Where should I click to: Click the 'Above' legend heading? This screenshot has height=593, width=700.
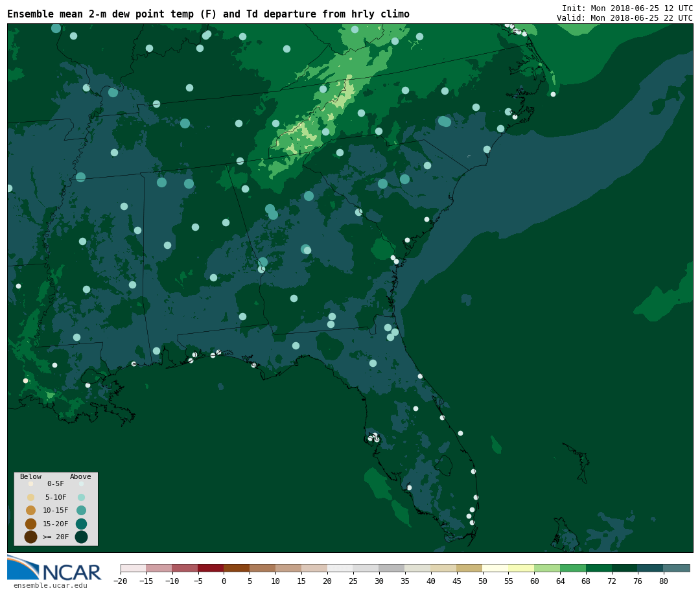click(80, 476)
